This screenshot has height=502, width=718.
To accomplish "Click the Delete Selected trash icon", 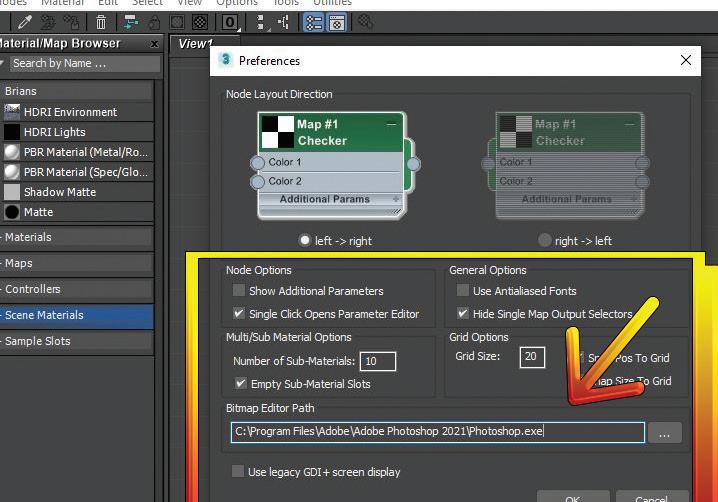I will pos(101,22).
